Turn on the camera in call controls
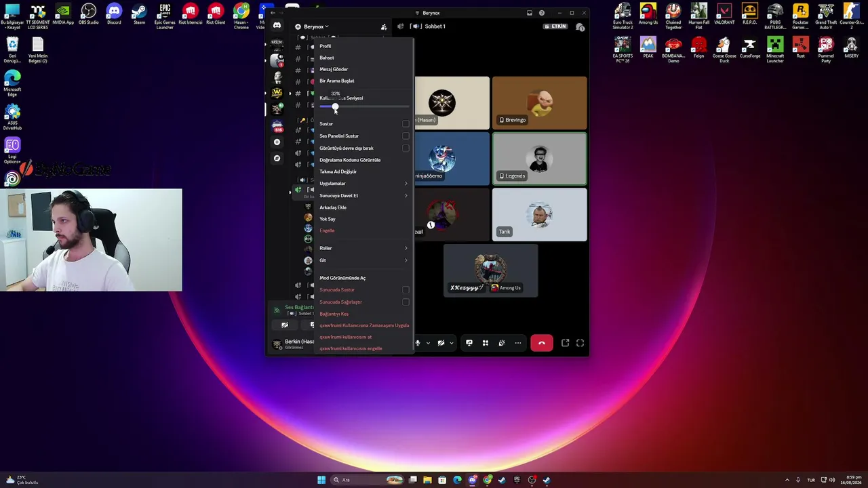 (441, 343)
